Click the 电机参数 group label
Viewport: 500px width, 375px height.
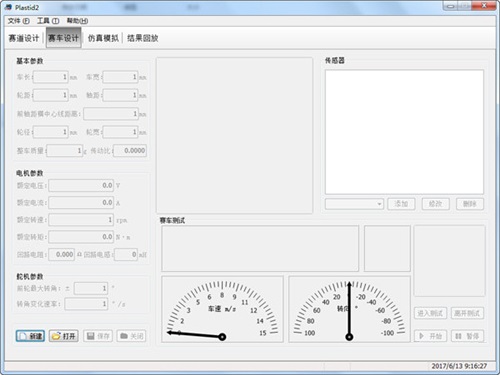tap(30, 173)
